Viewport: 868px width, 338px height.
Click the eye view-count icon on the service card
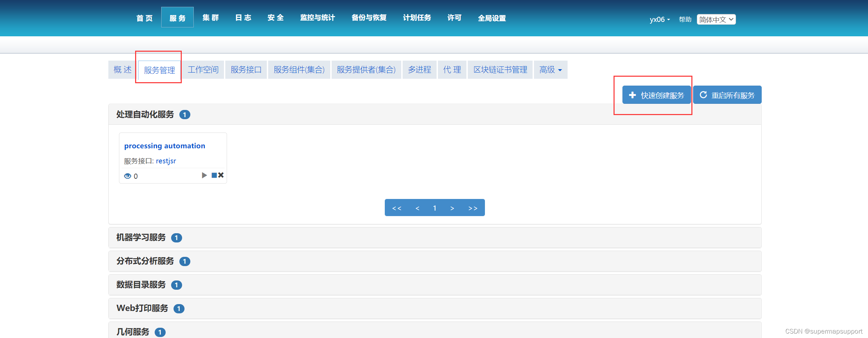click(128, 176)
